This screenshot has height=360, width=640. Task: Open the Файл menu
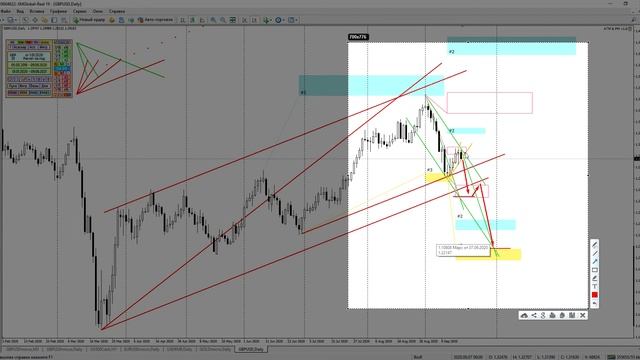pyautogui.click(x=6, y=11)
